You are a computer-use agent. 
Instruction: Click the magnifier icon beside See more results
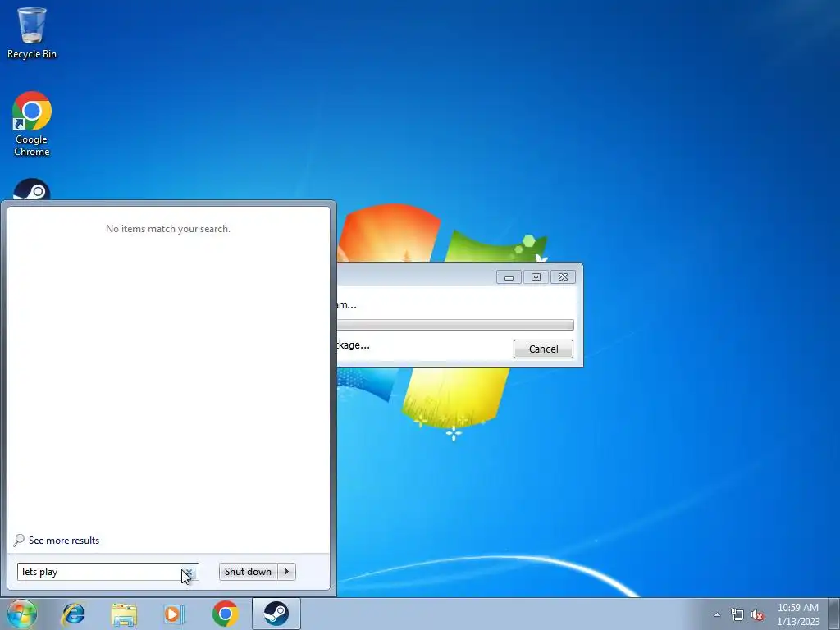pyautogui.click(x=20, y=540)
